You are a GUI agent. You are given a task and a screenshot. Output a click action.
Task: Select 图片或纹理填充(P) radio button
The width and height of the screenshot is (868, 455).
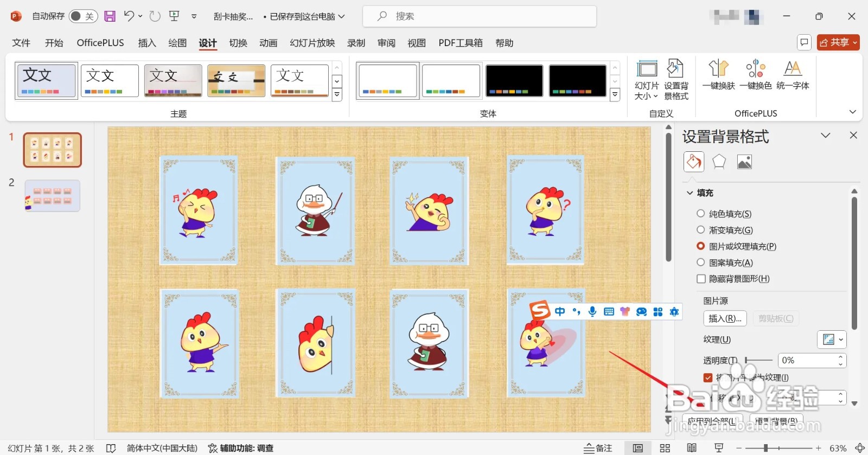coord(701,246)
